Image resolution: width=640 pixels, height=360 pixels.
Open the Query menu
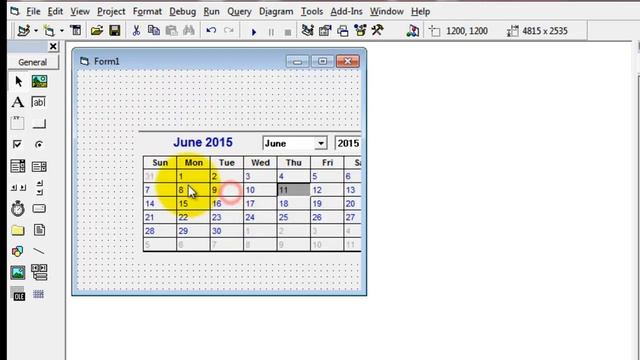(x=239, y=11)
